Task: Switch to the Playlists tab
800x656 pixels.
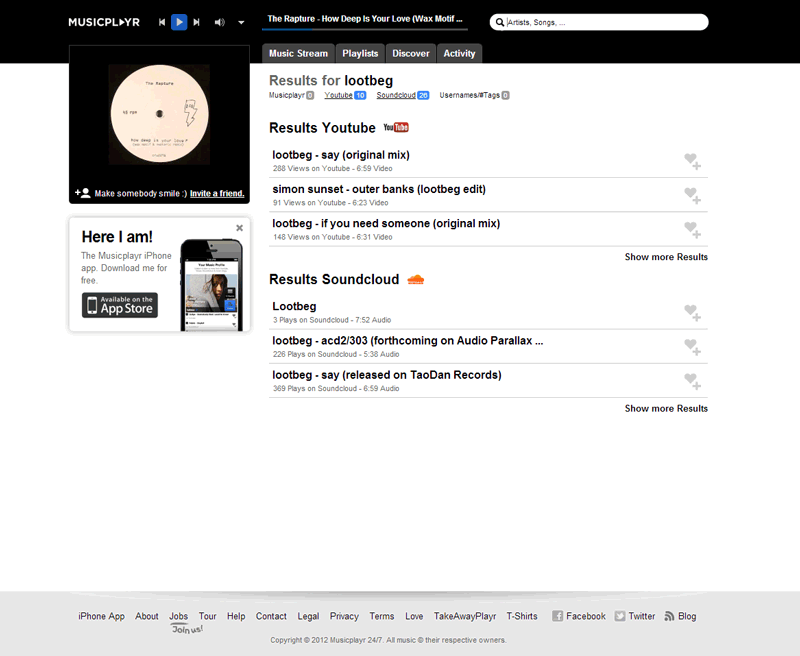Action: [360, 54]
